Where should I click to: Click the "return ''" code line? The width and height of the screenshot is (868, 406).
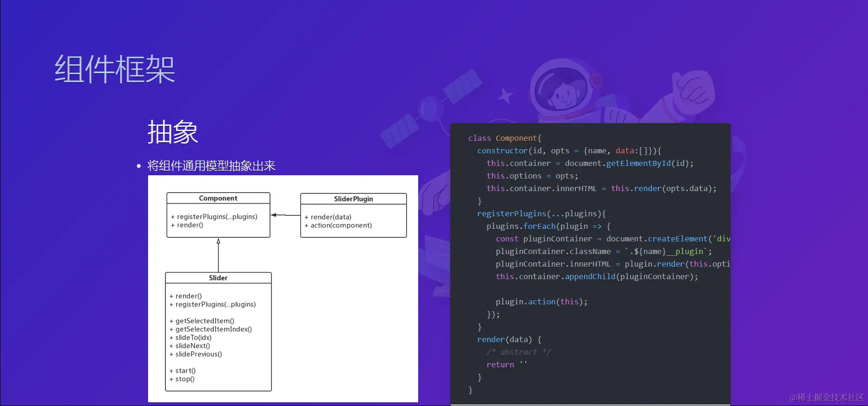point(507,365)
